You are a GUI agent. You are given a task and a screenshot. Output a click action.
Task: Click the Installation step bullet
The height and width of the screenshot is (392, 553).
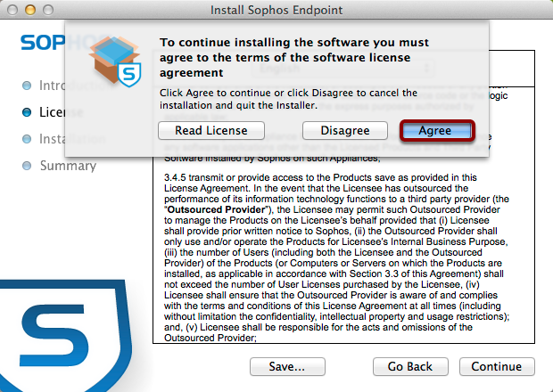(x=27, y=139)
